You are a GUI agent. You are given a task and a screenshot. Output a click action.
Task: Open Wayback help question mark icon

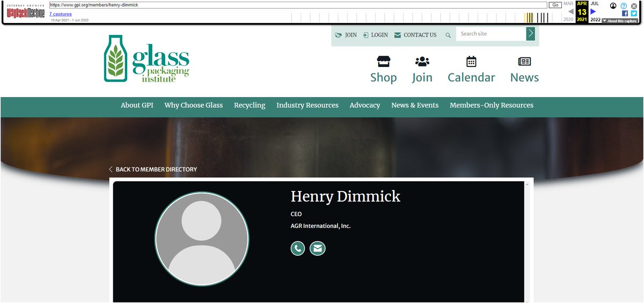click(624, 6)
